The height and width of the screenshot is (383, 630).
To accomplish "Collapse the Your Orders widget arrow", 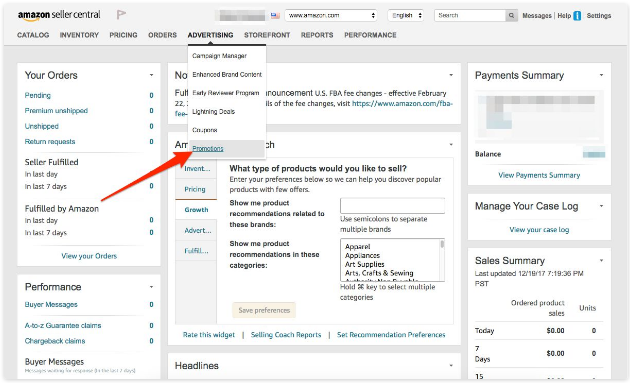I will pyautogui.click(x=151, y=75).
